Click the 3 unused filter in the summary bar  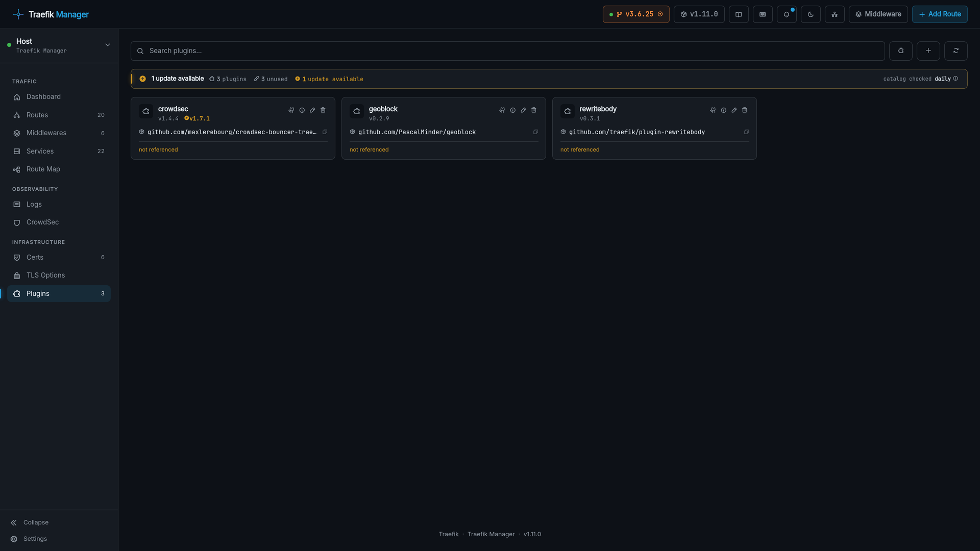[271, 79]
